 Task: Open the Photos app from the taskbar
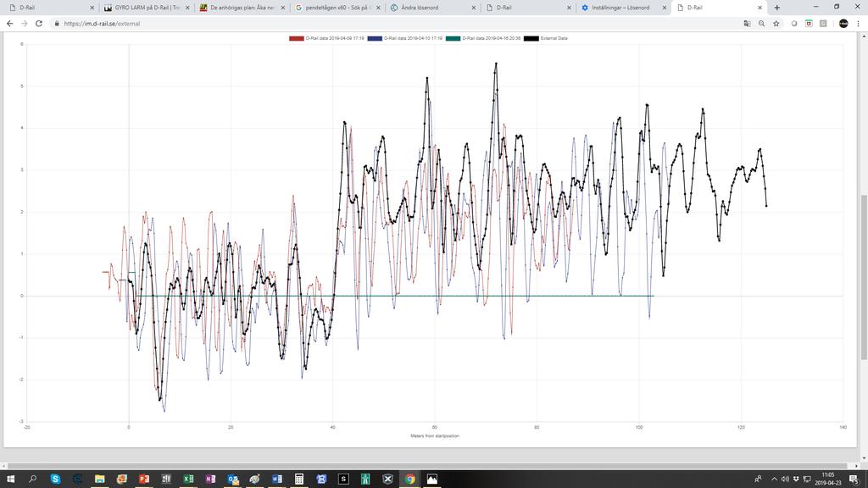pyautogui.click(x=431, y=479)
